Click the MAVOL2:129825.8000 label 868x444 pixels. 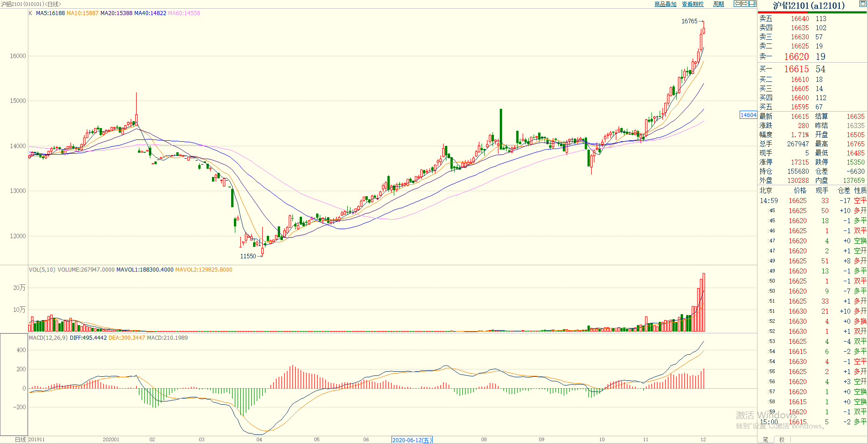(x=204, y=269)
